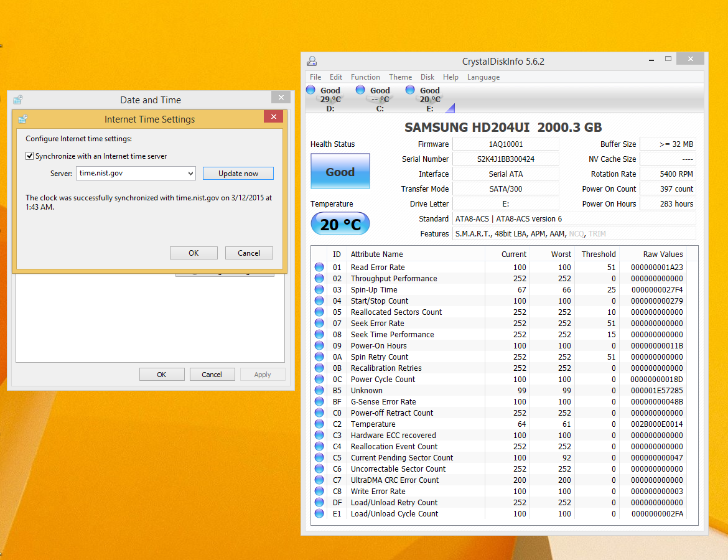Click OK in Internet Time Settings
The height and width of the screenshot is (560, 728).
(x=194, y=253)
